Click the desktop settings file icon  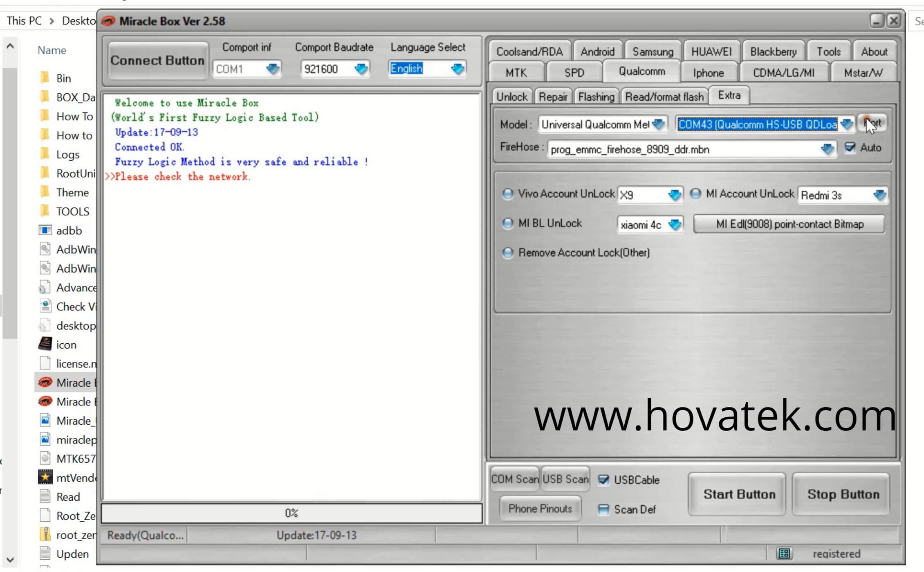(45, 326)
